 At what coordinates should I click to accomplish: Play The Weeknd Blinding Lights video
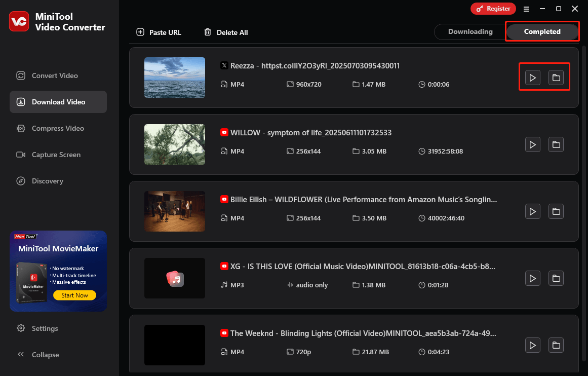click(532, 345)
